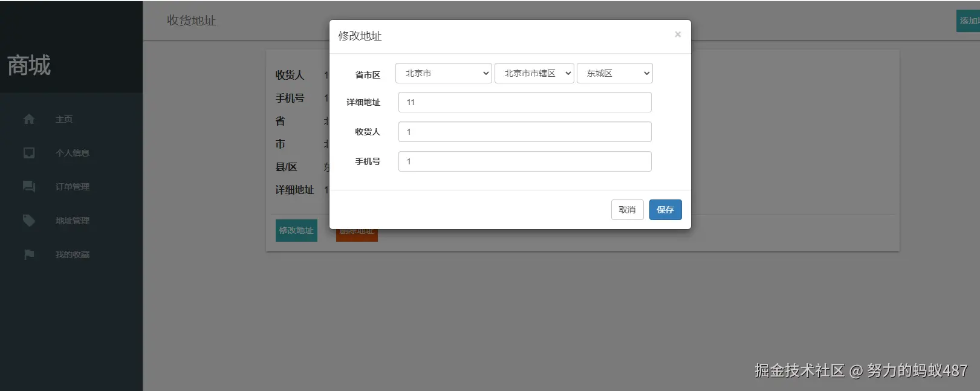Open the 北京市市辖区 city dropdown

pyautogui.click(x=534, y=73)
